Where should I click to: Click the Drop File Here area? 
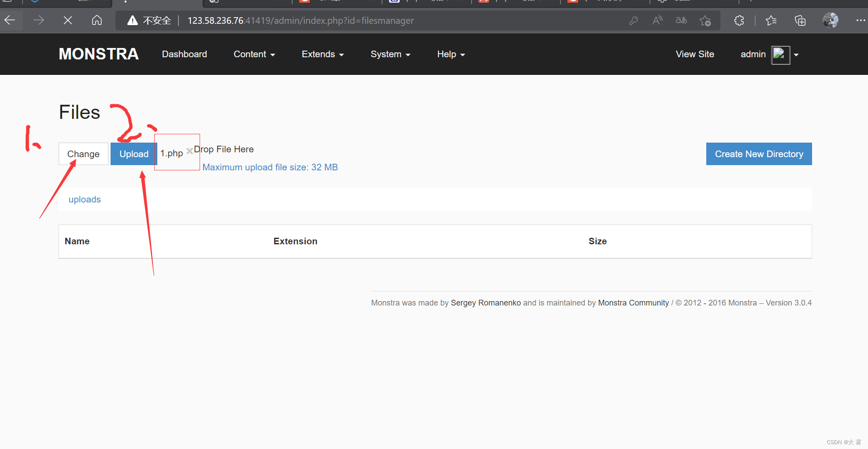(x=224, y=149)
